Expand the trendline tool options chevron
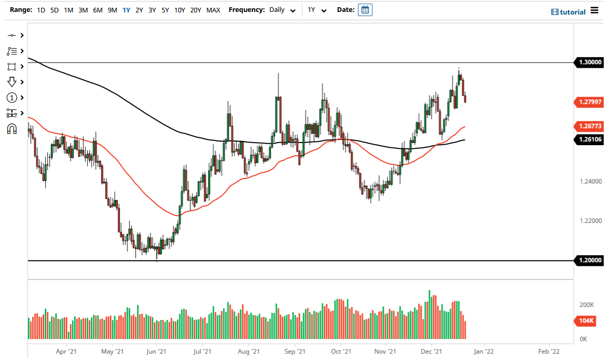This screenshot has height=364, width=608. (21, 35)
